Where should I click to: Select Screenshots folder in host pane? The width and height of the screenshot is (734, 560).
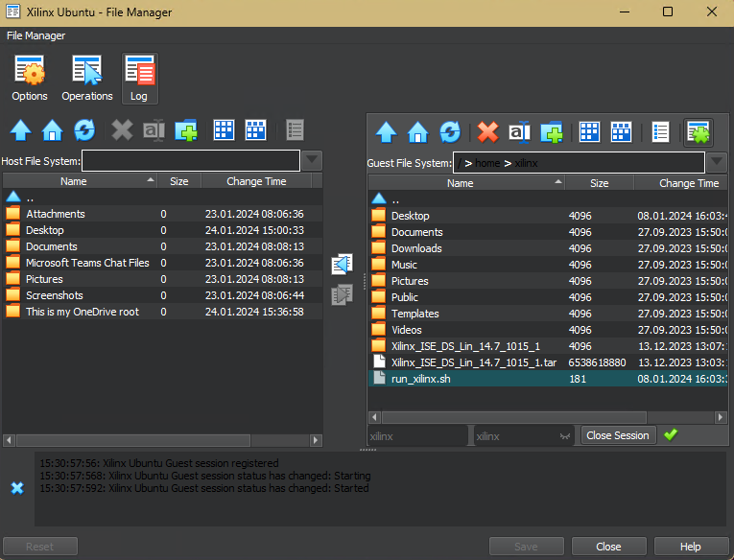[162, 295]
